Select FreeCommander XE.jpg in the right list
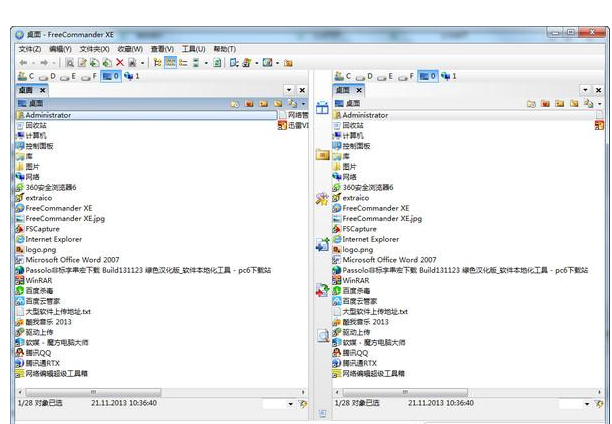The height and width of the screenshot is (424, 612). pos(377,219)
